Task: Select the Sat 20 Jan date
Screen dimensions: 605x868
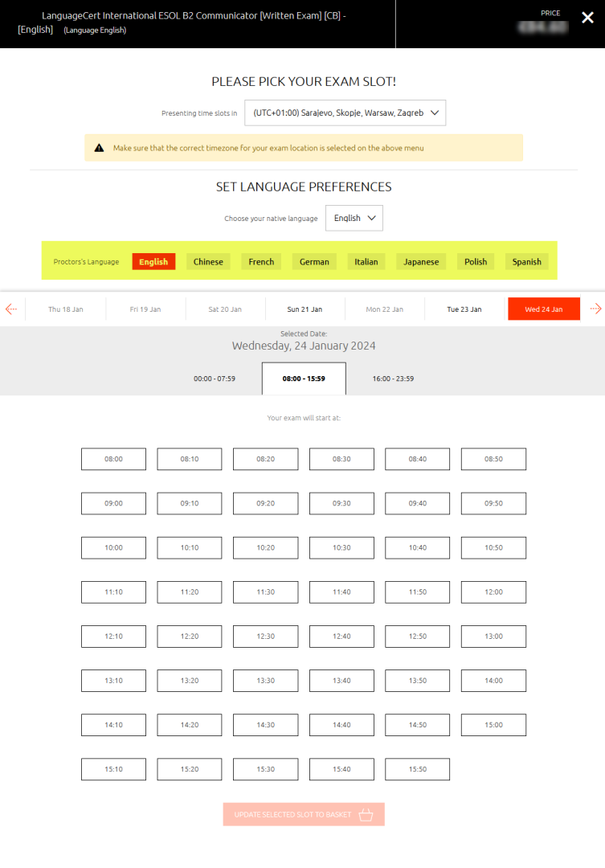Action: point(225,309)
